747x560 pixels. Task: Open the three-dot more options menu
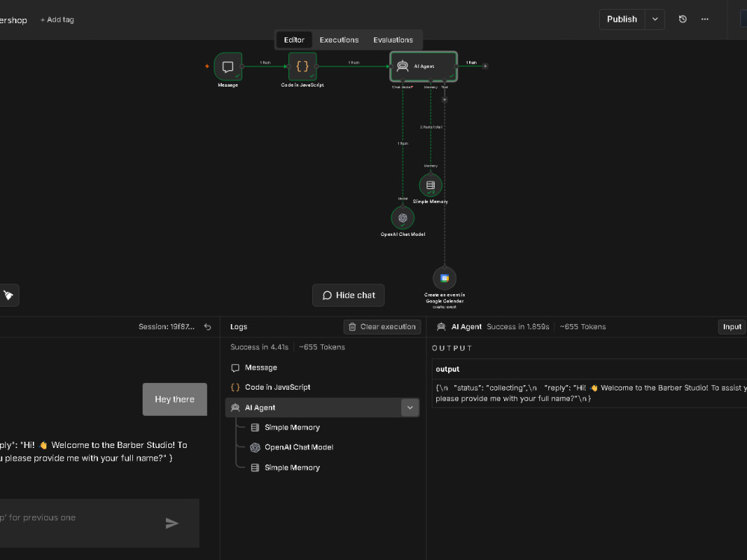point(705,19)
